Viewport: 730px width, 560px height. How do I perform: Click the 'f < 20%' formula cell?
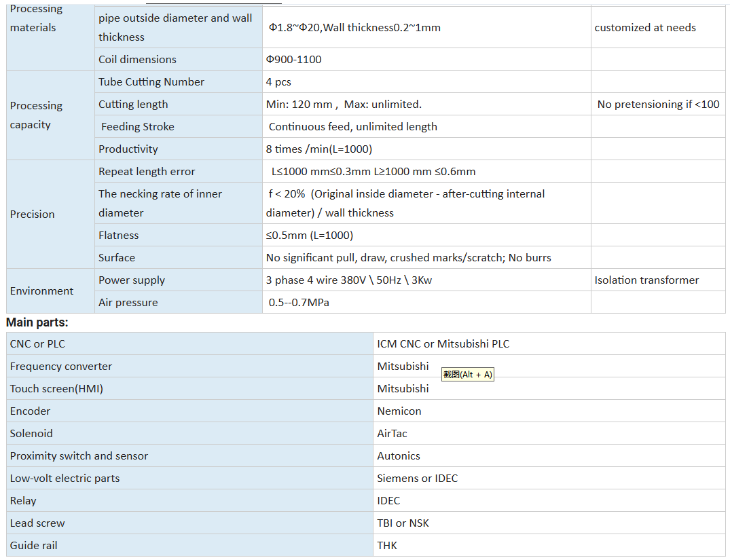426,203
